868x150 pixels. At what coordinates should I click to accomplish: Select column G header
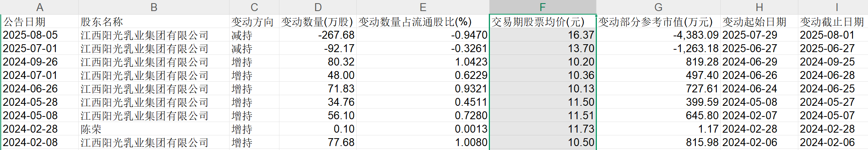(658, 7)
